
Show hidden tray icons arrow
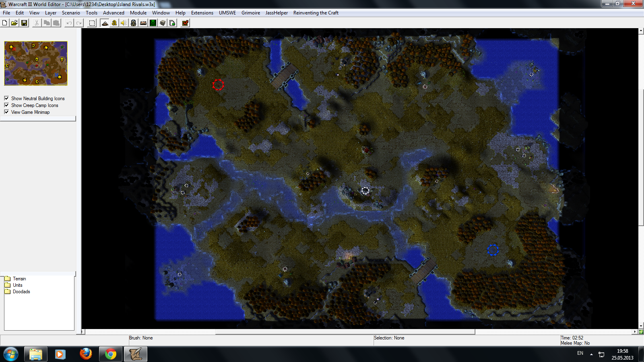pos(591,354)
